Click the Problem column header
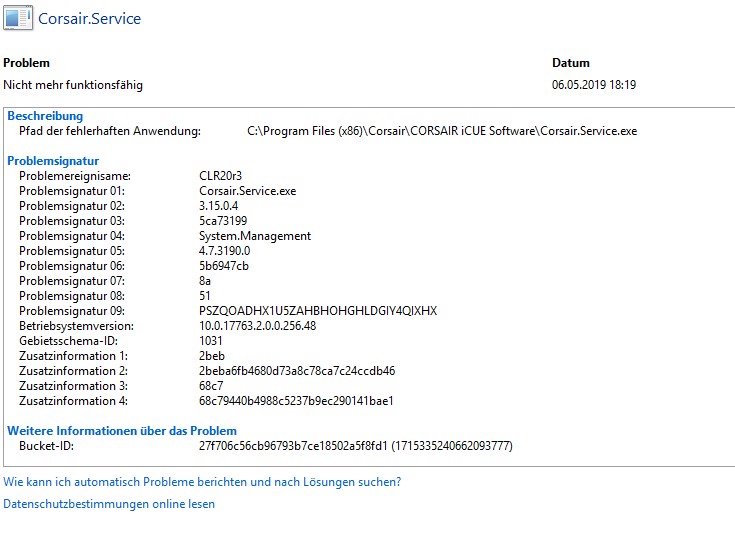Viewport: 735px width, 558px height. point(26,63)
